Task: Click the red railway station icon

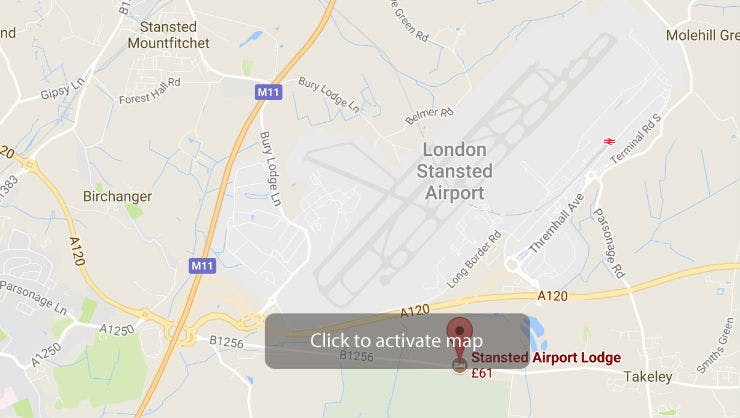Action: coord(609,141)
